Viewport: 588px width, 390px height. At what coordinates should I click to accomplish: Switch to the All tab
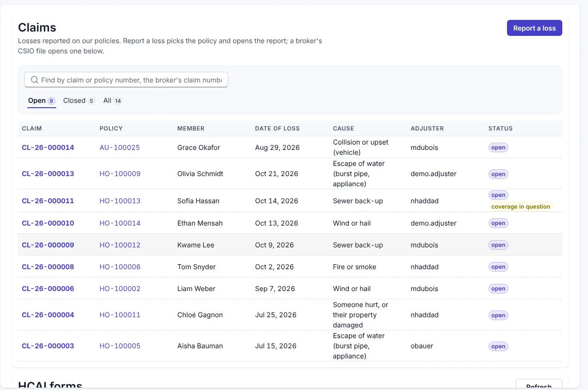(113, 100)
